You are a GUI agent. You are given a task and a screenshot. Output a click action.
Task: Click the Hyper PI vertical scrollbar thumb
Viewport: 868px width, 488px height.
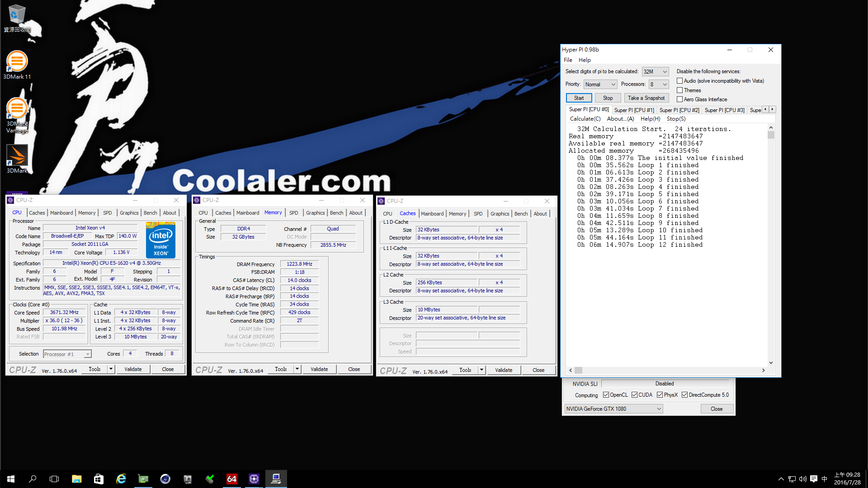point(771,135)
